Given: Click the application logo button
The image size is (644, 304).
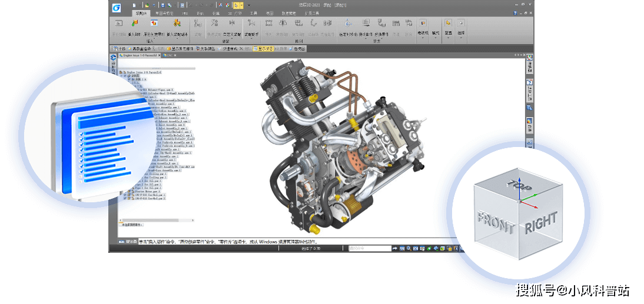Looking at the screenshot, I should 117,7.
